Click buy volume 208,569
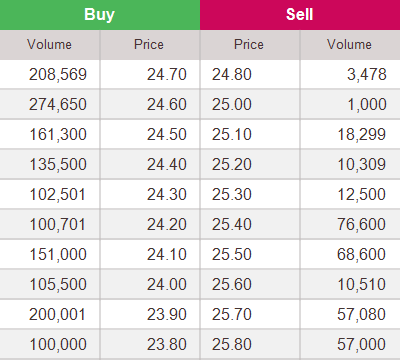Screen dimensions: 400x360 58,74
